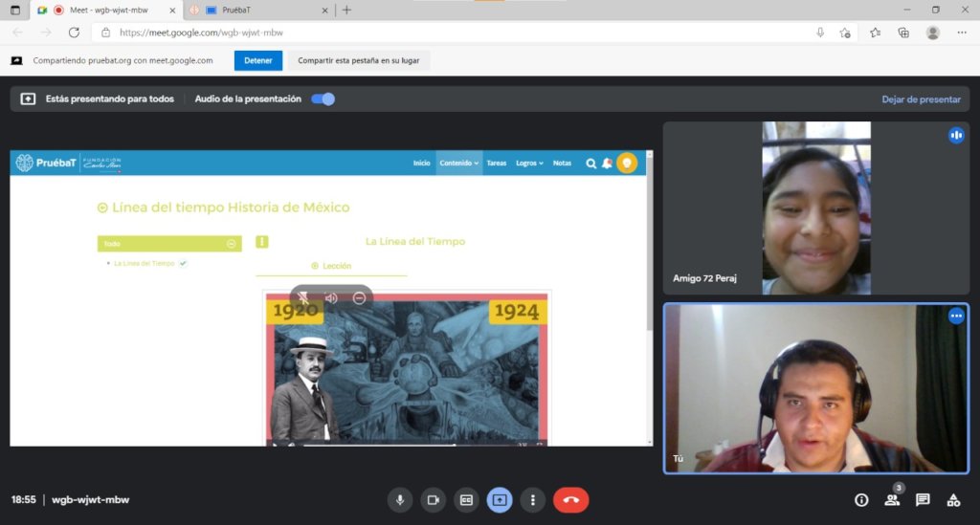Expand Contenido dropdown menu
Viewport: 980px width, 525px height.
tap(458, 163)
